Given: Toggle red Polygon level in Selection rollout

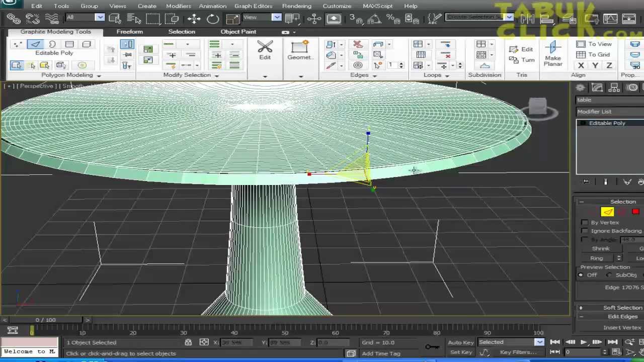Looking at the screenshot, I should point(635,212).
